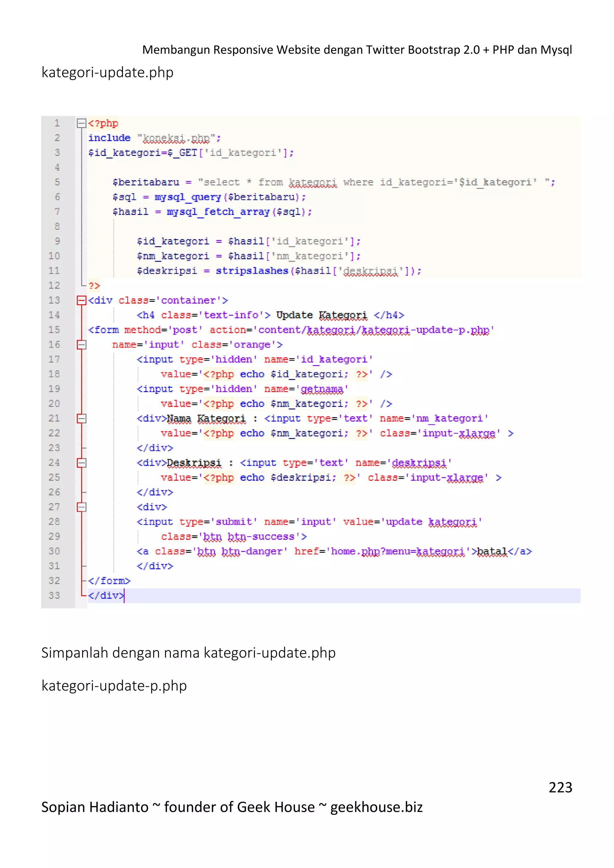Collapse the Deskripsi div fold at line 24
The image size is (614, 868).
click(81, 463)
